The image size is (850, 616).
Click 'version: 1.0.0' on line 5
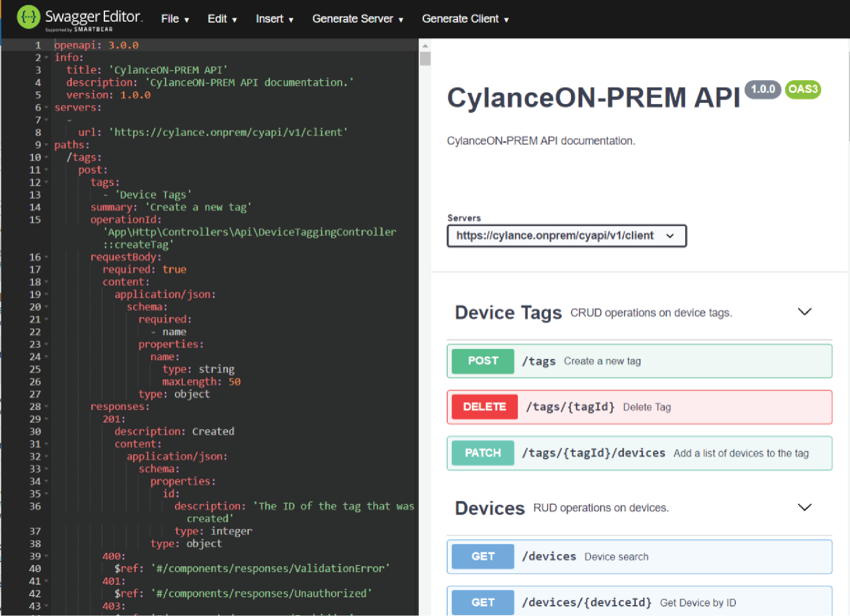[109, 95]
